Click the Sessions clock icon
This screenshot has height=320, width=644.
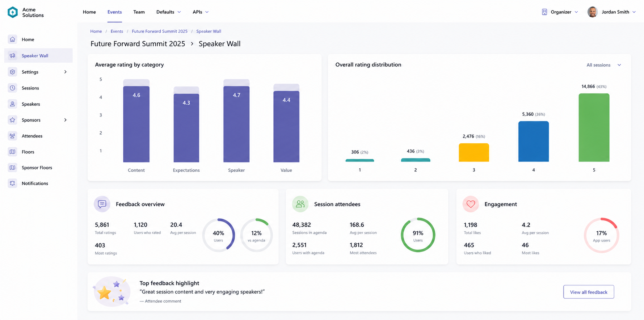coord(13,88)
